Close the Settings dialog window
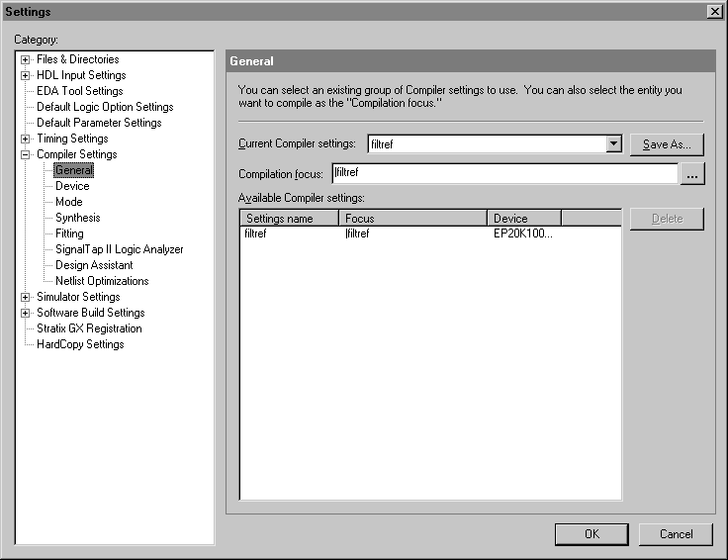The image size is (728, 560). tap(714, 11)
